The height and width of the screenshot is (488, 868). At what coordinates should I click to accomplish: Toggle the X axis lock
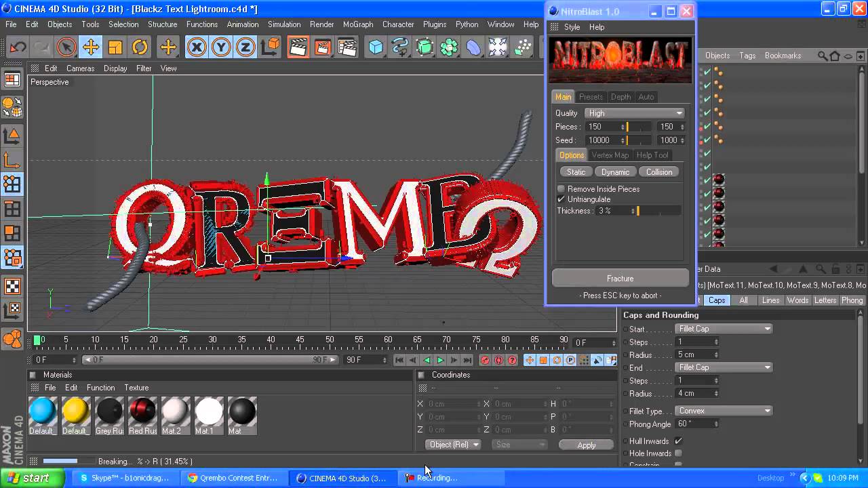pos(197,47)
